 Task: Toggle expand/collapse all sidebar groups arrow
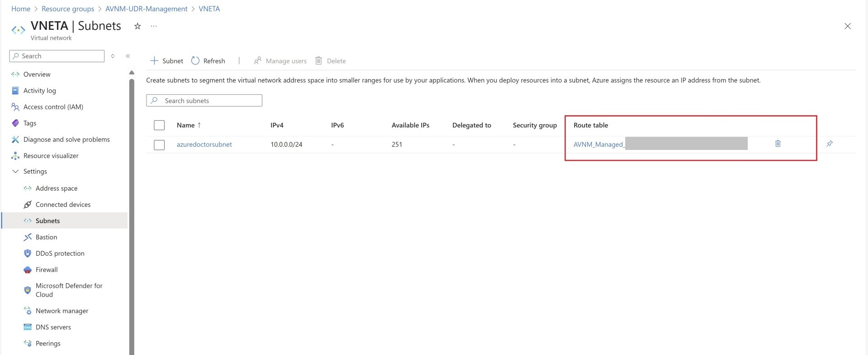click(113, 56)
